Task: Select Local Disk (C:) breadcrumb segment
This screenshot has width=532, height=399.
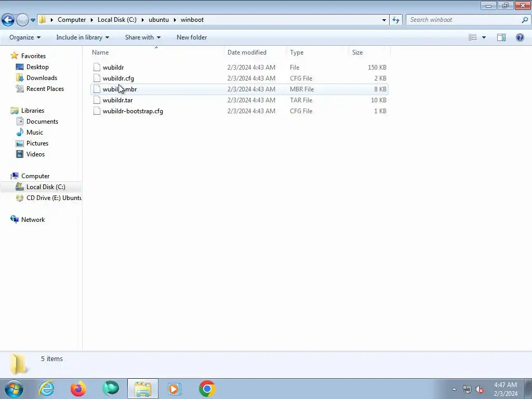Action: tap(117, 20)
